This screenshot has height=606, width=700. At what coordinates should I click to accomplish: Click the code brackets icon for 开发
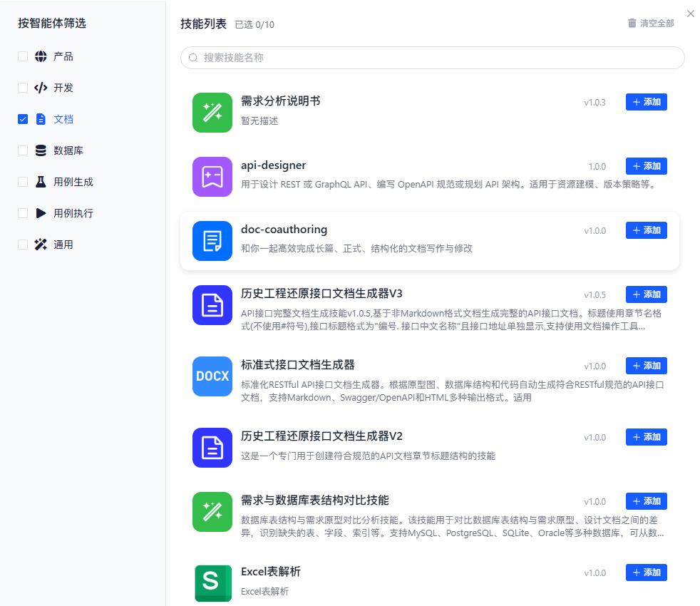(x=41, y=88)
